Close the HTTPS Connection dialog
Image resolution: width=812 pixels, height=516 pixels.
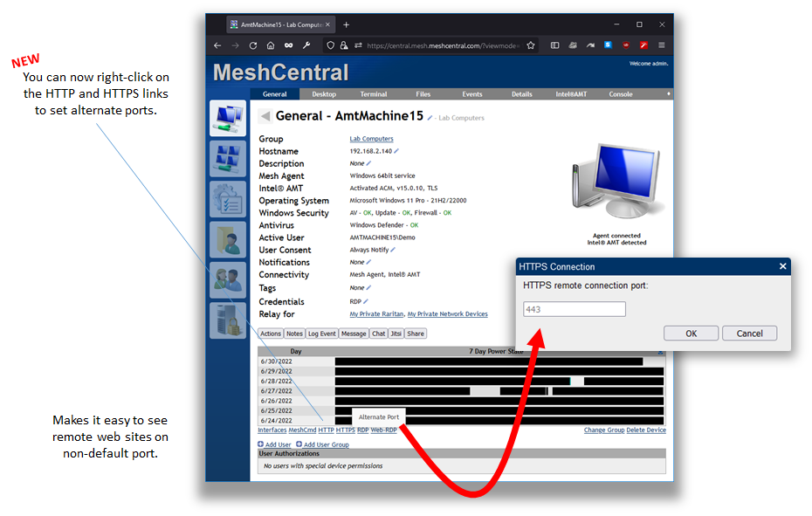[x=782, y=266]
